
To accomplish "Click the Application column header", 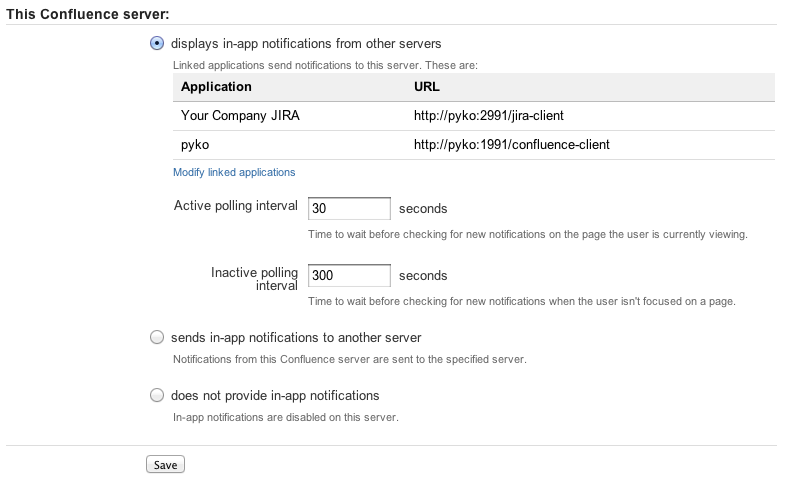I will pyautogui.click(x=216, y=87).
